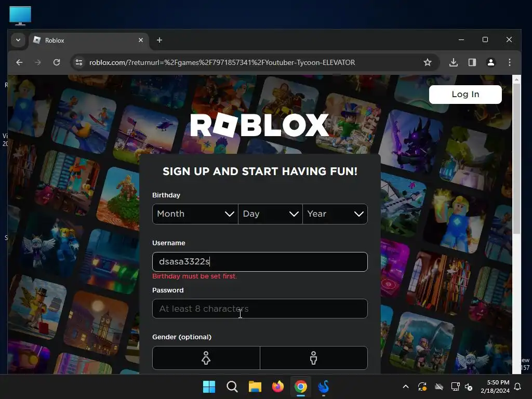Click the Log In button

[465, 95]
